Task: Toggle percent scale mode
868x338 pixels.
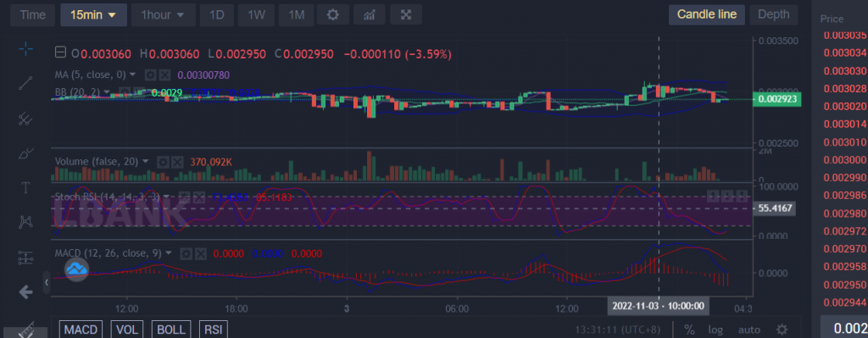Action: (x=689, y=330)
